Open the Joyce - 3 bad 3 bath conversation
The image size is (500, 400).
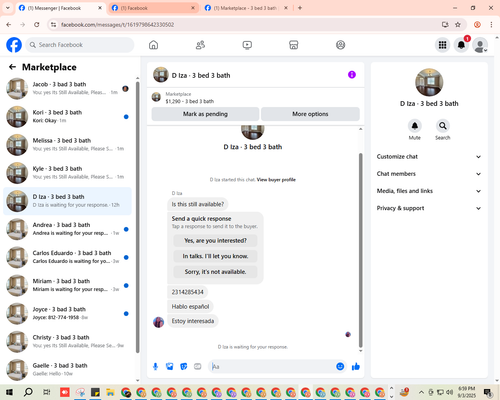point(67,314)
